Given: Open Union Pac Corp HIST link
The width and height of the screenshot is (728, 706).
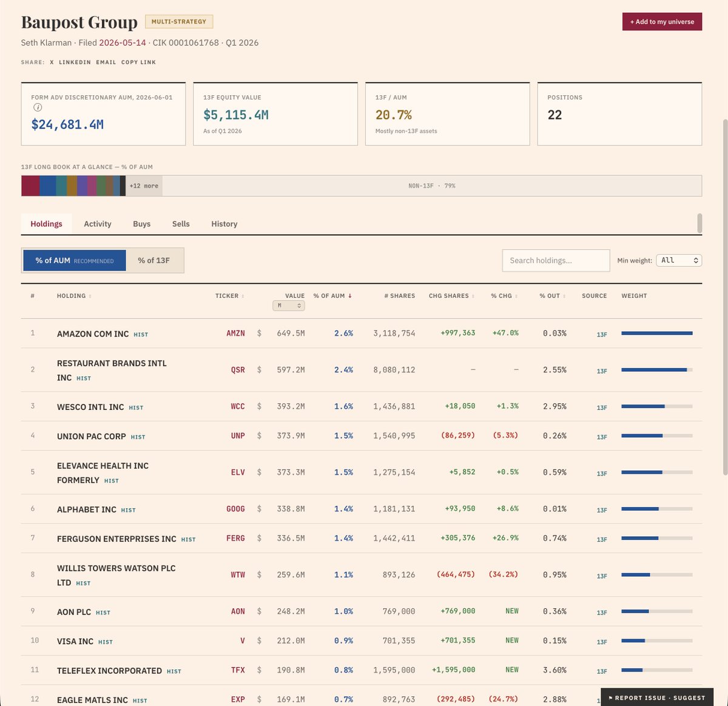Looking at the screenshot, I should [138, 437].
